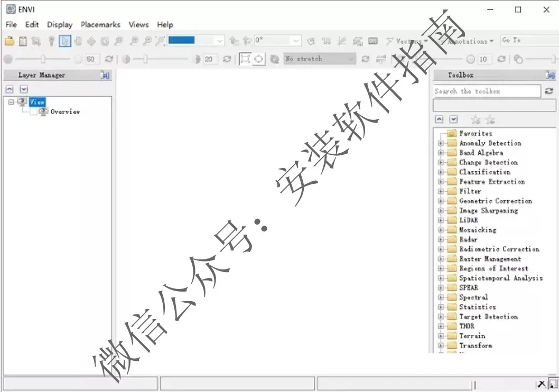The image size is (559, 392).
Task: Refresh the toolbox search icon
Action: [x=549, y=91]
